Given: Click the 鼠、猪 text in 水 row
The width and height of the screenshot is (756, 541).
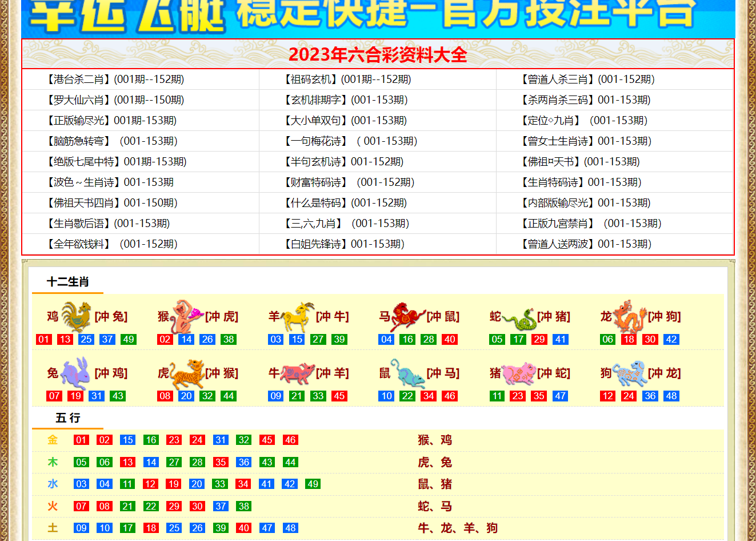Looking at the screenshot, I should click(435, 484).
